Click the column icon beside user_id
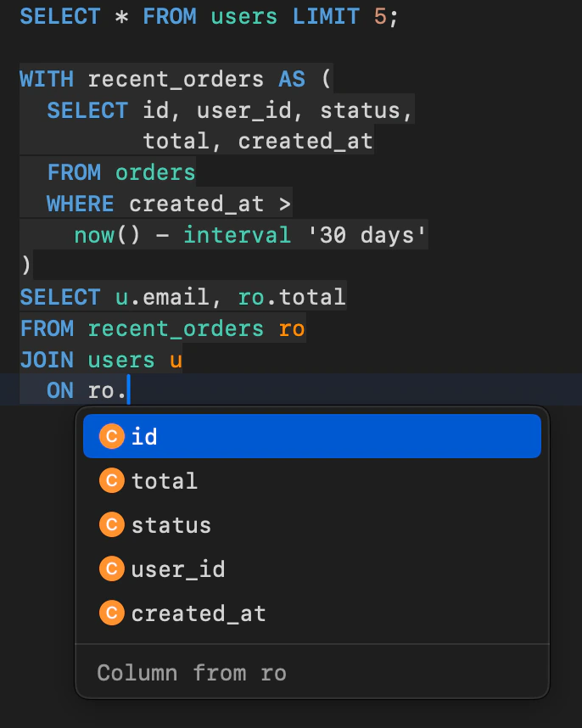The height and width of the screenshot is (728, 582). coord(112,568)
